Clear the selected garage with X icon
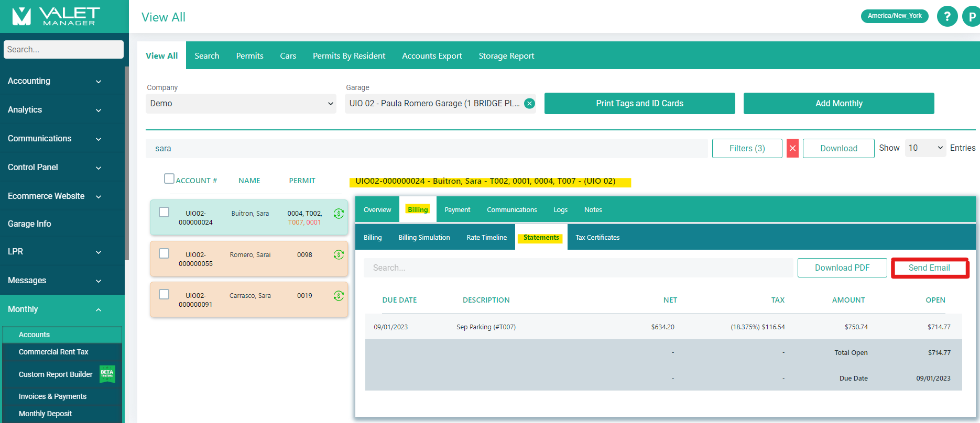The height and width of the screenshot is (423, 980). click(530, 104)
